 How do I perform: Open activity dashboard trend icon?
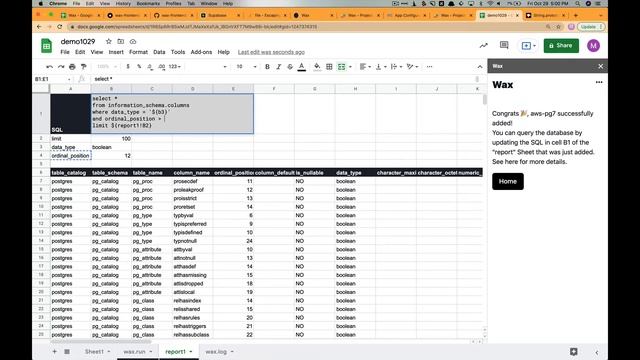[484, 46]
